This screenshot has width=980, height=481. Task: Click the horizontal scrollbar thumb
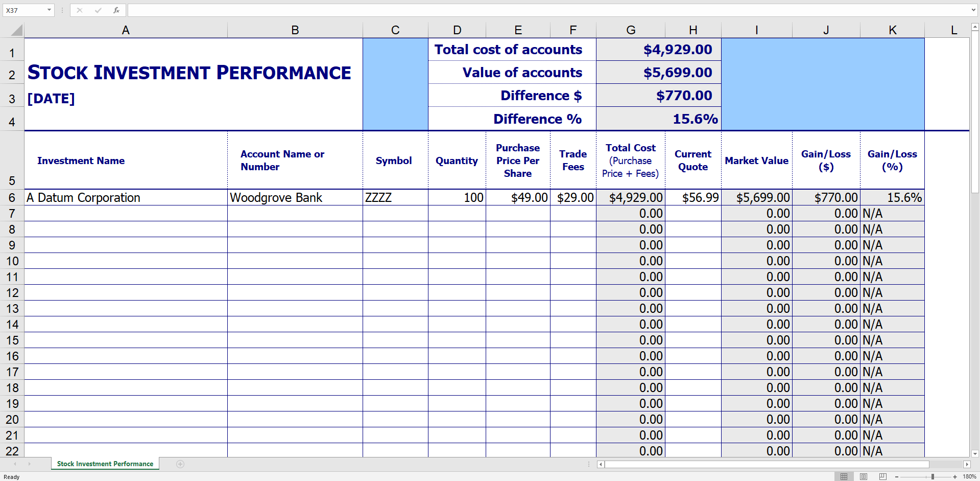pyautogui.click(x=767, y=464)
